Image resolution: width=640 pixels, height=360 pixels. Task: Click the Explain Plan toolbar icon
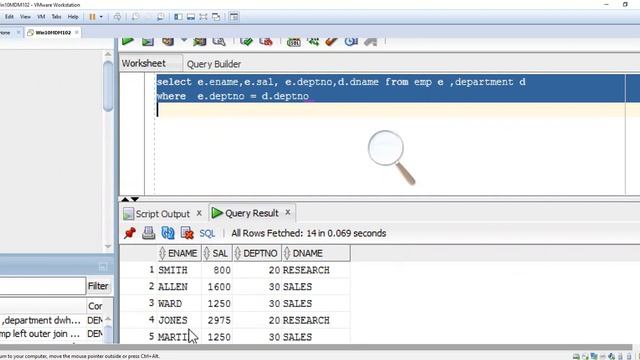coord(168,41)
